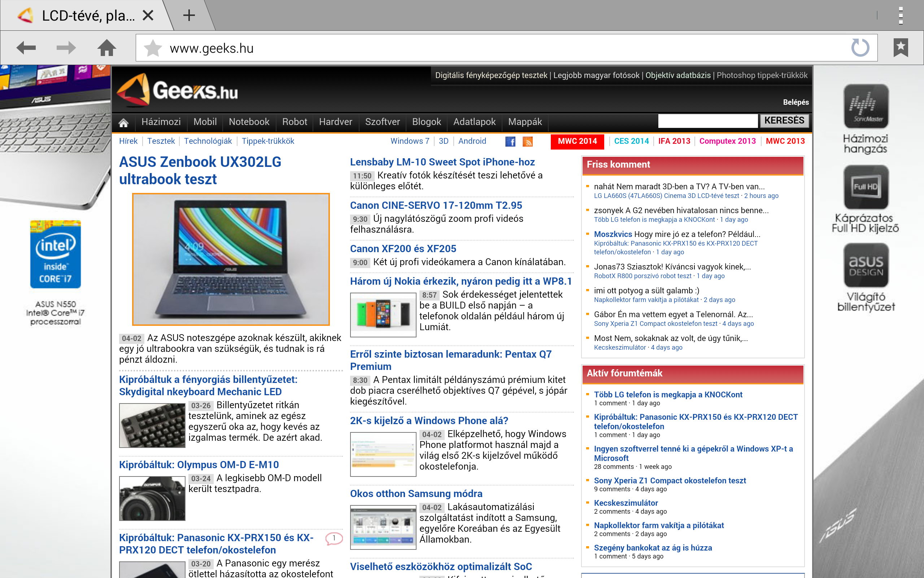Open the browser home page icon
Image resolution: width=924 pixels, height=578 pixels.
coord(106,48)
